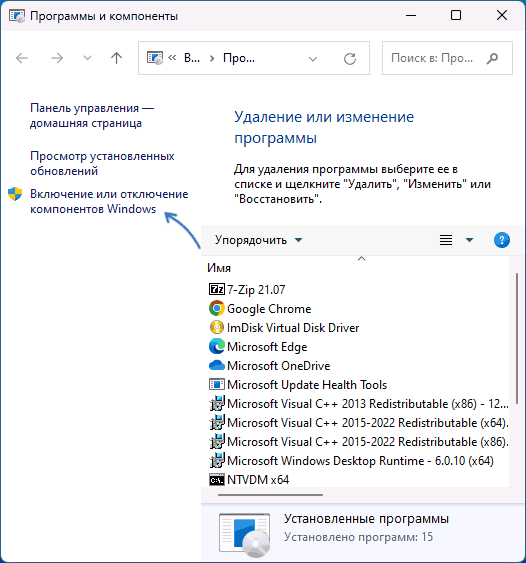The image size is (526, 563).
Task: Click the Visual C++ 2013 installer icon
Action: click(217, 403)
